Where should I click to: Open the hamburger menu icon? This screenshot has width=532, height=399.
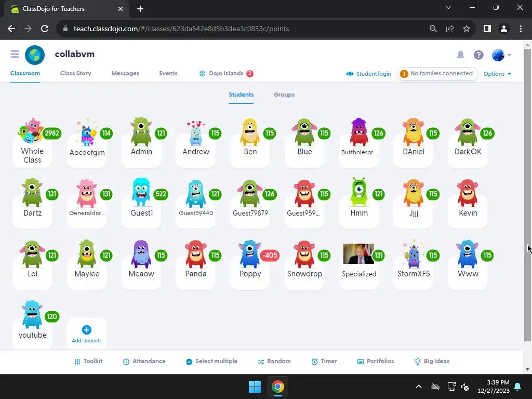tap(15, 54)
